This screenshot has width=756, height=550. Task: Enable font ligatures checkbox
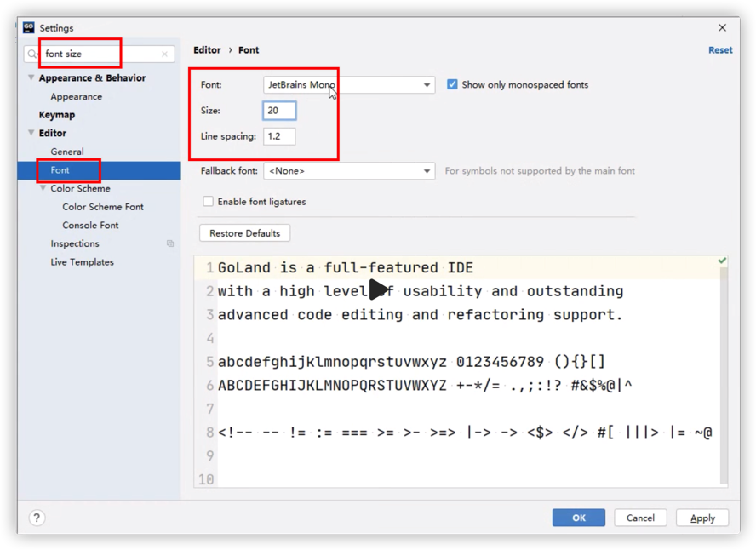[x=208, y=202]
